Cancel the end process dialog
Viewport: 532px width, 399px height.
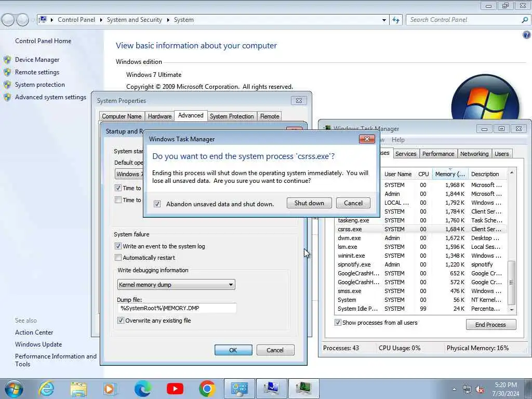pyautogui.click(x=353, y=203)
